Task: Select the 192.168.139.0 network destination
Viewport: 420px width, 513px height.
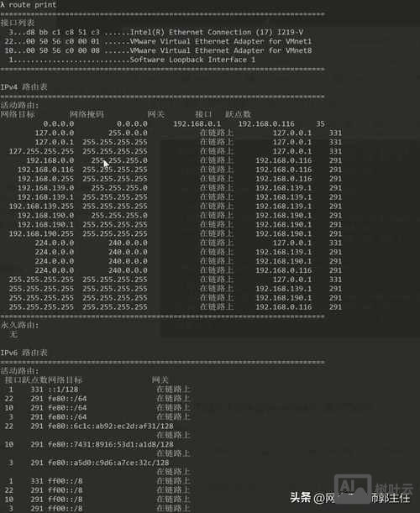Action: 46,188
